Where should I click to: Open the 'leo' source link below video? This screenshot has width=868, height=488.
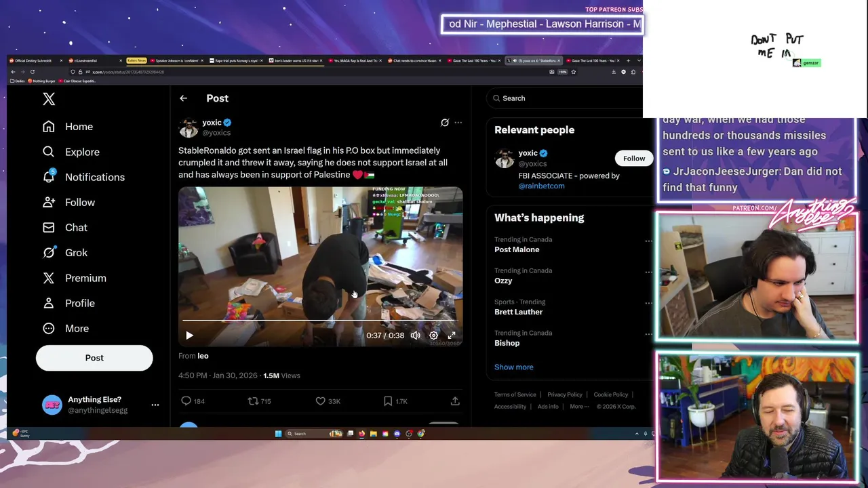pyautogui.click(x=203, y=356)
